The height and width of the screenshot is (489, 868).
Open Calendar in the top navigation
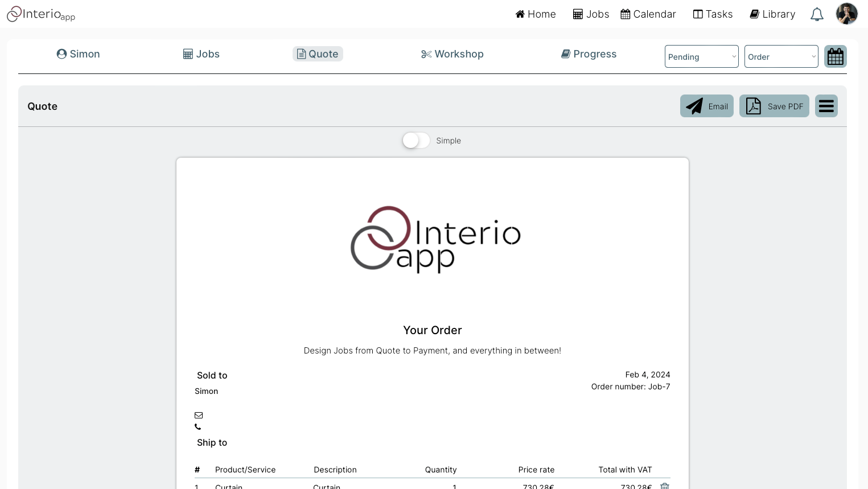(648, 14)
